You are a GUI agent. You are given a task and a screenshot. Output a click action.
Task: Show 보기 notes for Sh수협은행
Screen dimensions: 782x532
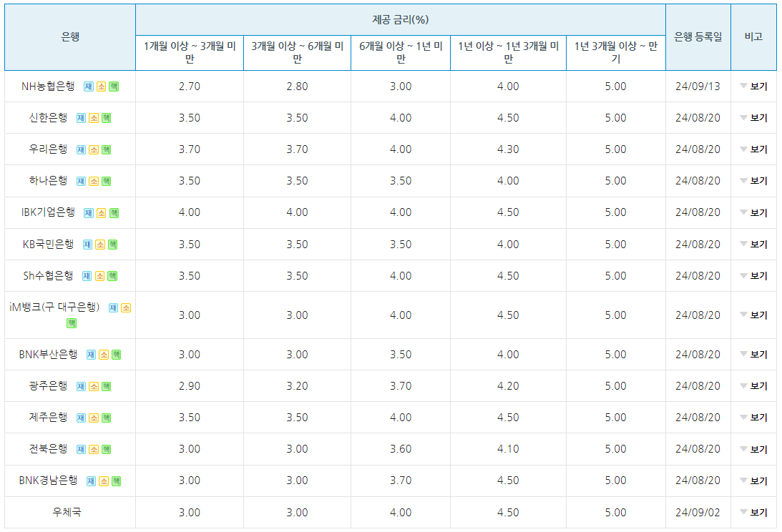click(753, 275)
